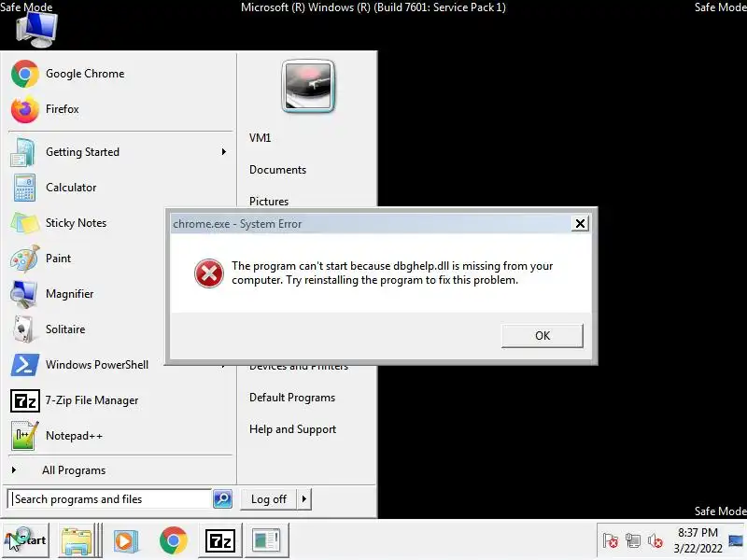The height and width of the screenshot is (560, 747).
Task: Click the 7-Zip icon in the taskbar
Action: tap(220, 540)
